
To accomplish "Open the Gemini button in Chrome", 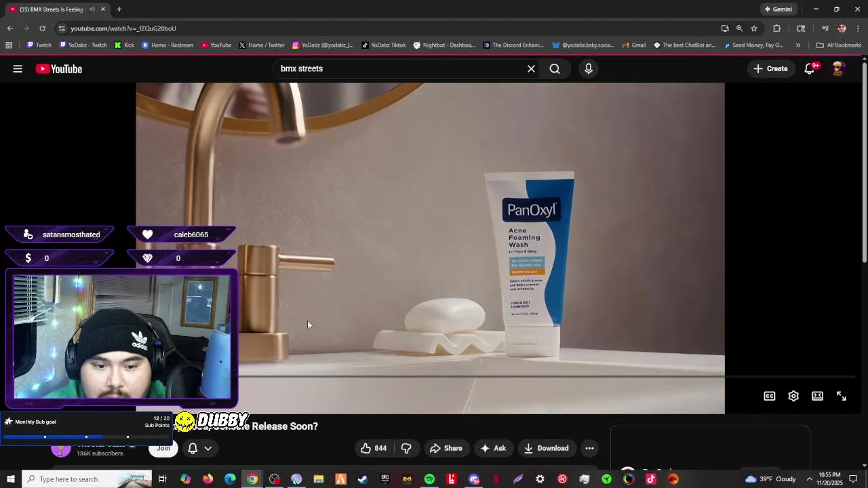I will point(778,9).
